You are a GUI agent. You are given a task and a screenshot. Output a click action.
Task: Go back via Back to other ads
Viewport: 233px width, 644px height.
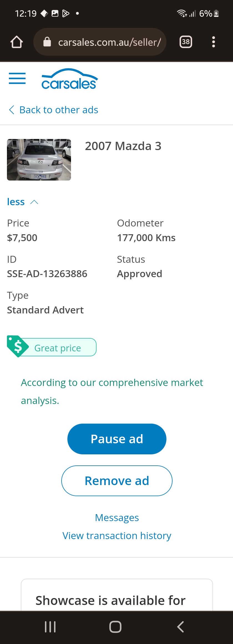[54, 110]
